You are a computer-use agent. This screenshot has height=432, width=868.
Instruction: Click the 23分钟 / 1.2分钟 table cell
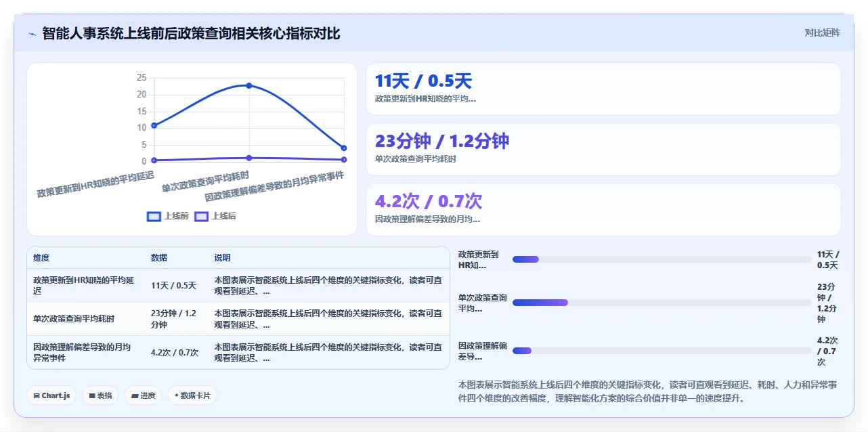(177, 319)
